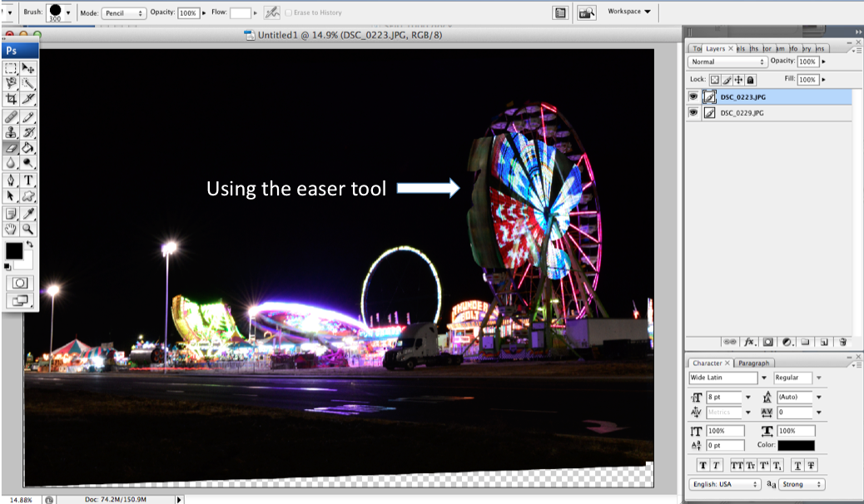Viewport: 864px width, 504px height.
Task: Apply underline text style
Action: click(x=797, y=465)
